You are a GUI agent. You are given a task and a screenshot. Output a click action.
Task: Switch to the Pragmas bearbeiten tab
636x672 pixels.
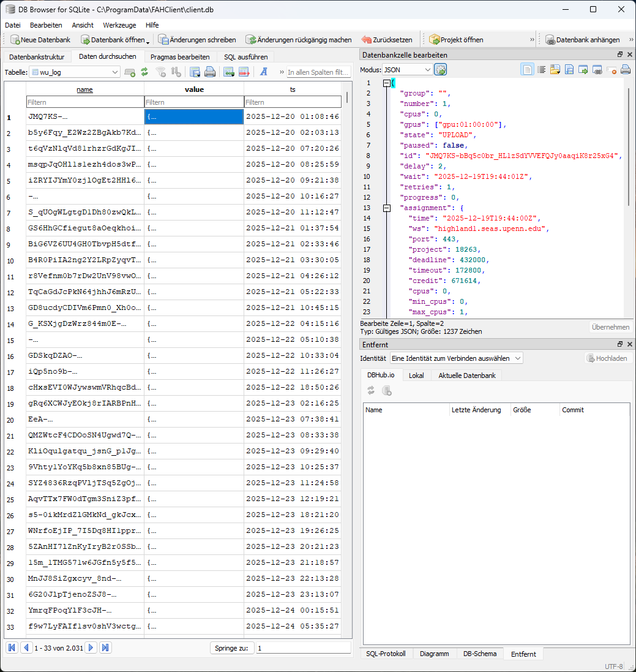click(180, 56)
